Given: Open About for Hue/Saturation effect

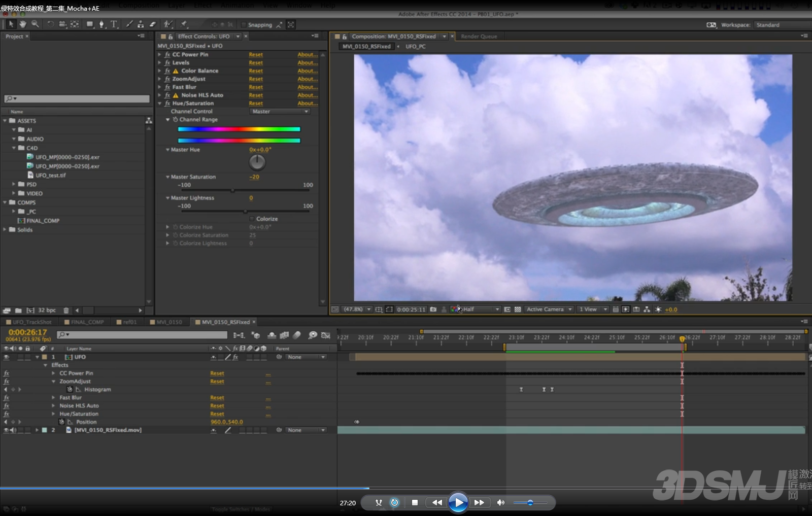Looking at the screenshot, I should point(308,104).
